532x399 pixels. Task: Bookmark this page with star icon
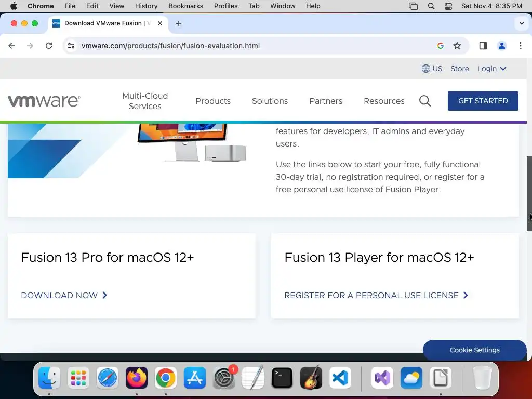[x=457, y=46]
